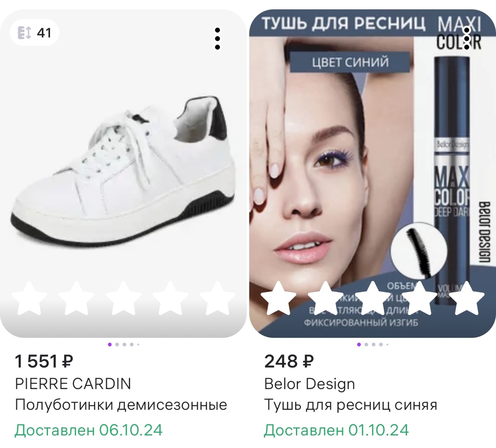Screen dimensions: 496x448
Task: Open three-dot menu on sneaker card
Action: 217,39
